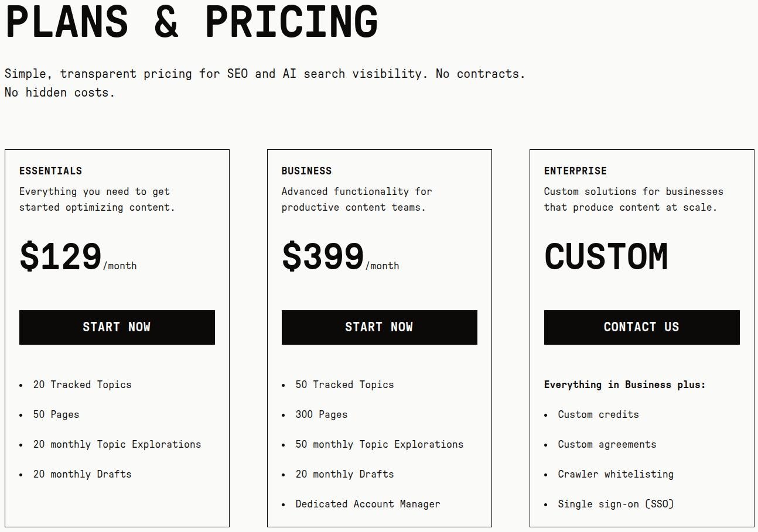Click the $399 price on Business card

click(323, 256)
